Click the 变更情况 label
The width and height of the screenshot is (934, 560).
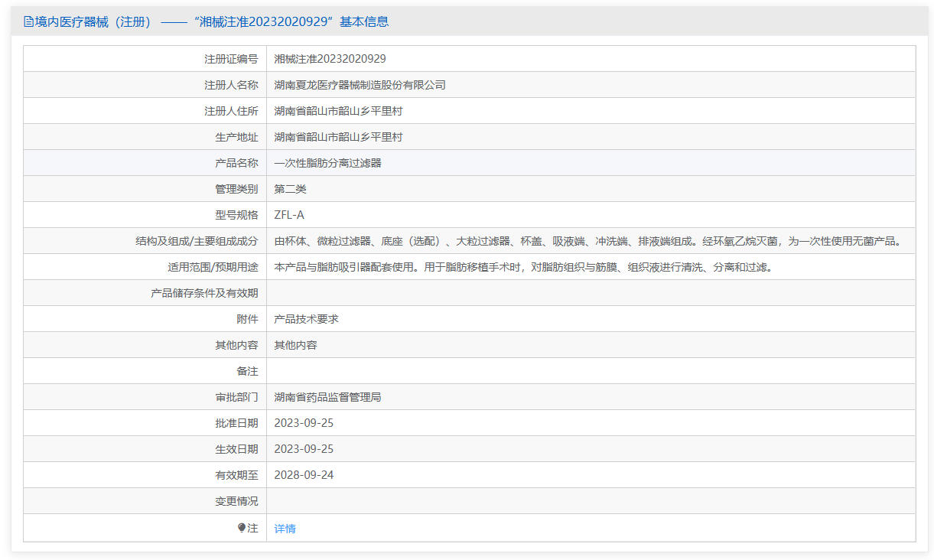236,501
